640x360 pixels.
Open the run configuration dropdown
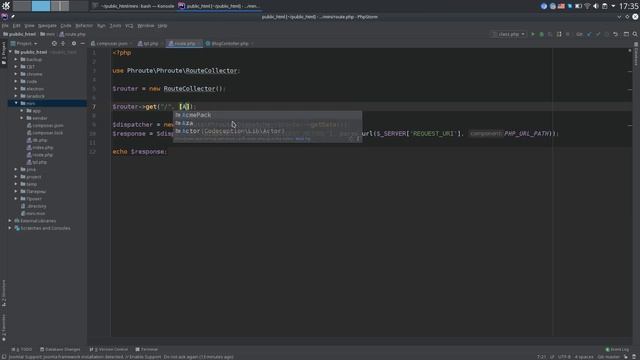coord(508,34)
